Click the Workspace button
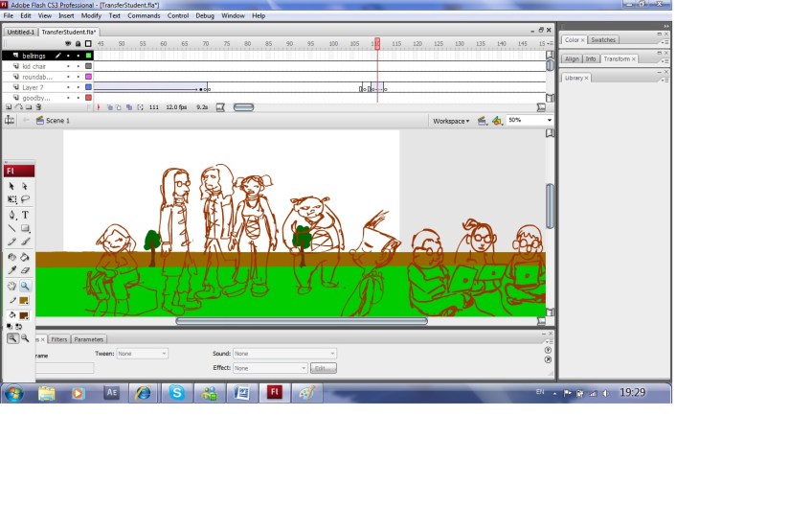The image size is (812, 508). point(450,121)
